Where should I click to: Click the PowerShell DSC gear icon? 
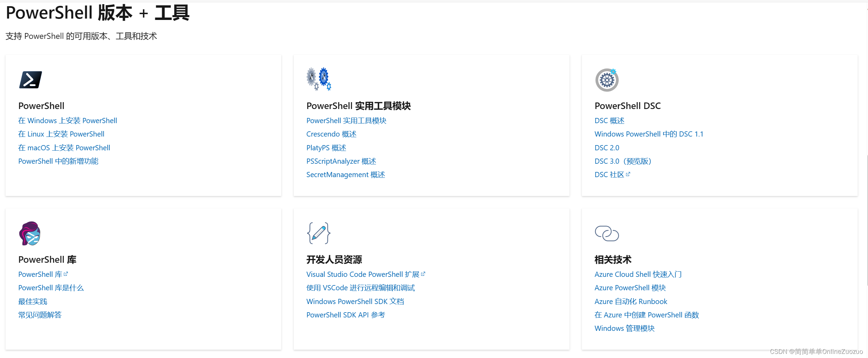click(607, 80)
